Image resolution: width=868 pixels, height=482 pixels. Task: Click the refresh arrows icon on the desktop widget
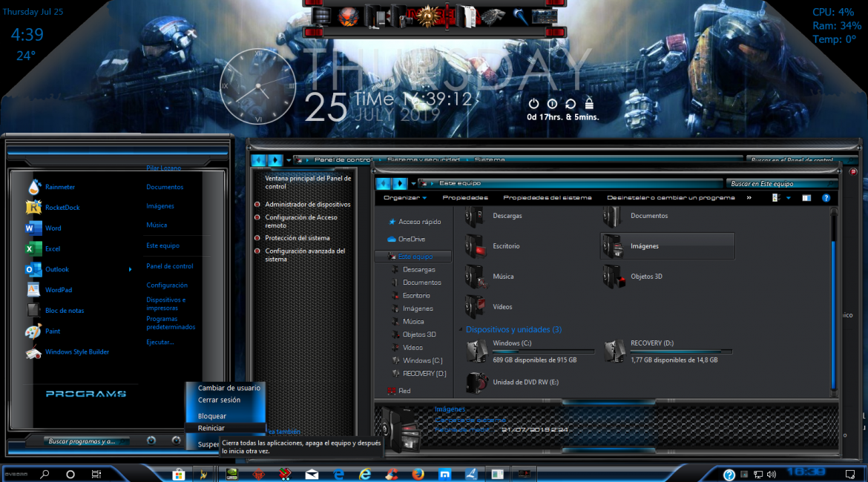click(x=571, y=104)
